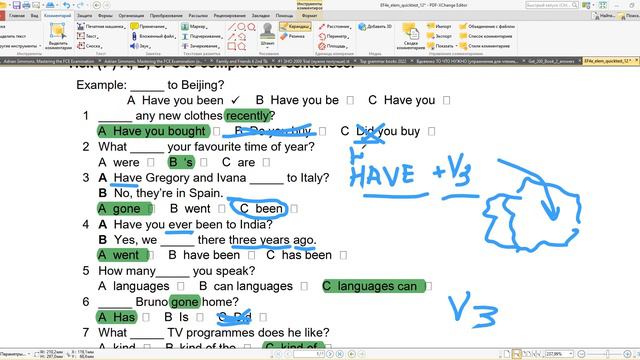Tick checkbox next to 'A were'
640x360 pixels.
click(x=151, y=162)
